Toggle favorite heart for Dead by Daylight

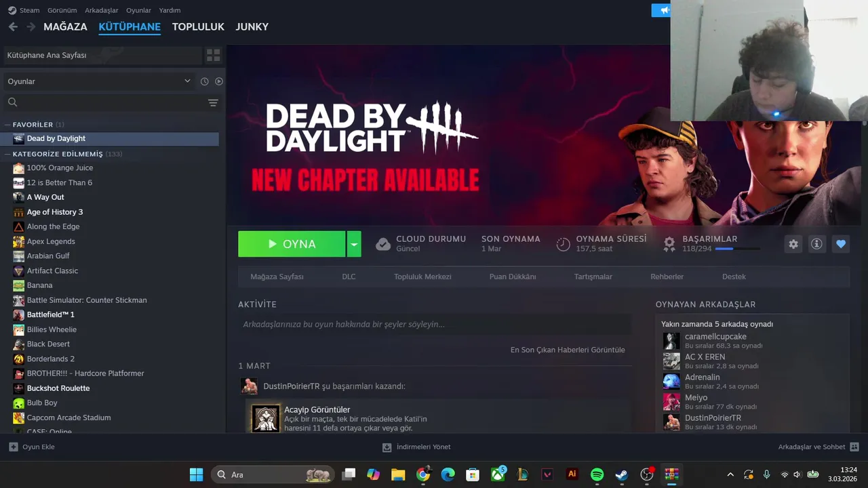841,244
